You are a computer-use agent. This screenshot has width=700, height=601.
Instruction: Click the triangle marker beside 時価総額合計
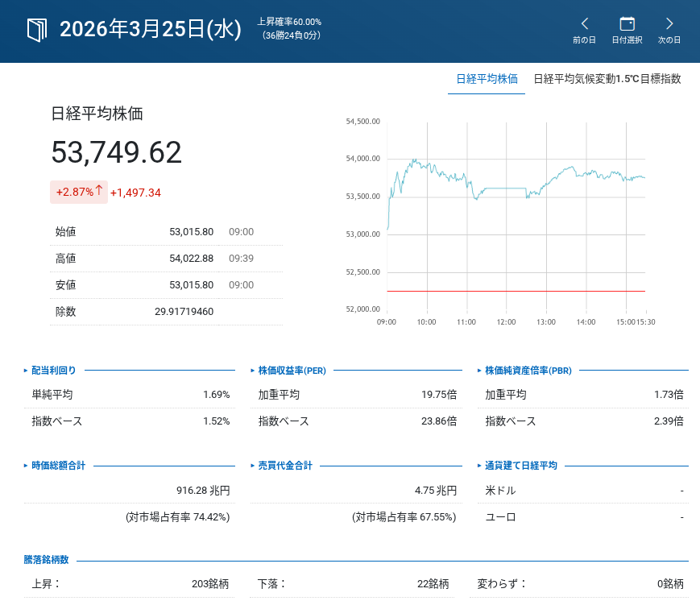[26, 466]
